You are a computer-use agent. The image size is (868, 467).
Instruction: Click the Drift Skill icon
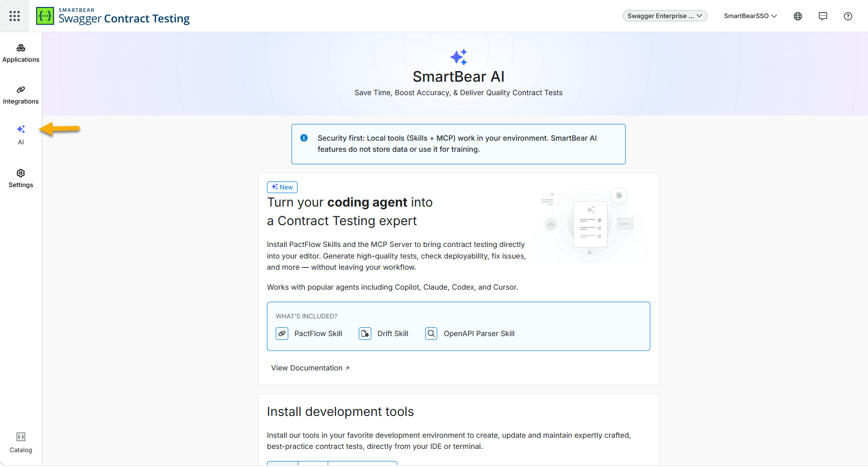point(365,333)
